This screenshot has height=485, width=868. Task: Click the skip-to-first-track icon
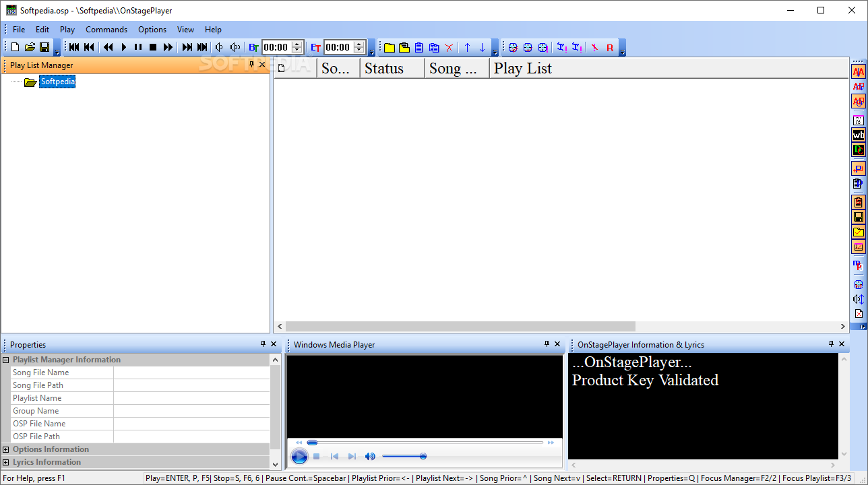click(74, 47)
